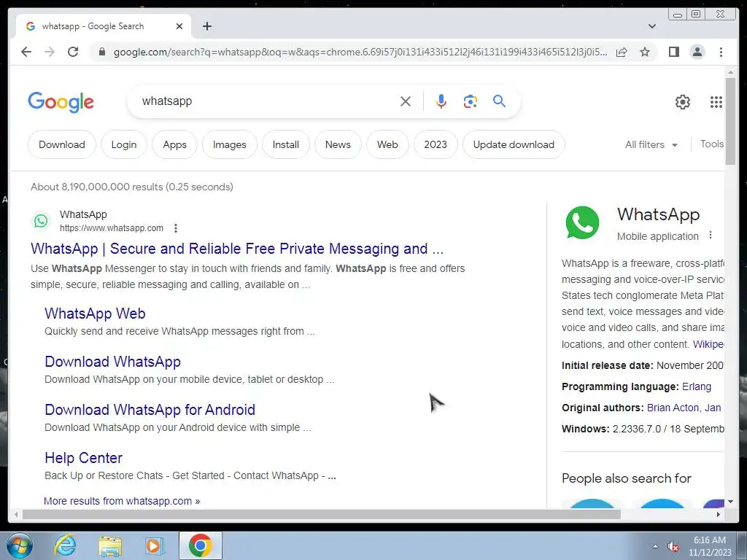747x560 pixels.
Task: Clear the search box with X icon
Action: pyautogui.click(x=406, y=101)
